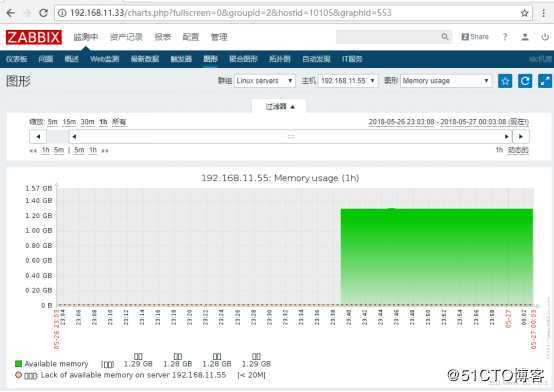Set zoom to 所有 (all)
This screenshot has width=554, height=392.
(x=119, y=122)
